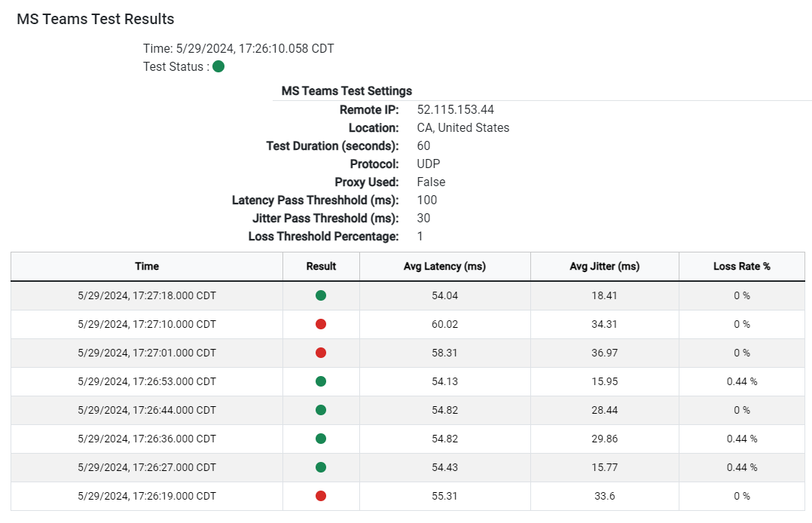
Task: Select the time cell 5/29/2024, 17:26:27.000 CDT
Action: (147, 467)
